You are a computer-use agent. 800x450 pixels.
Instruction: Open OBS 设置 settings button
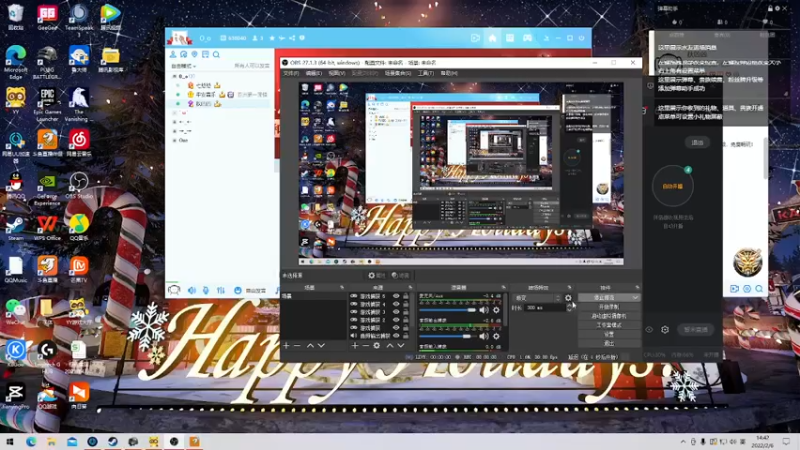click(609, 334)
